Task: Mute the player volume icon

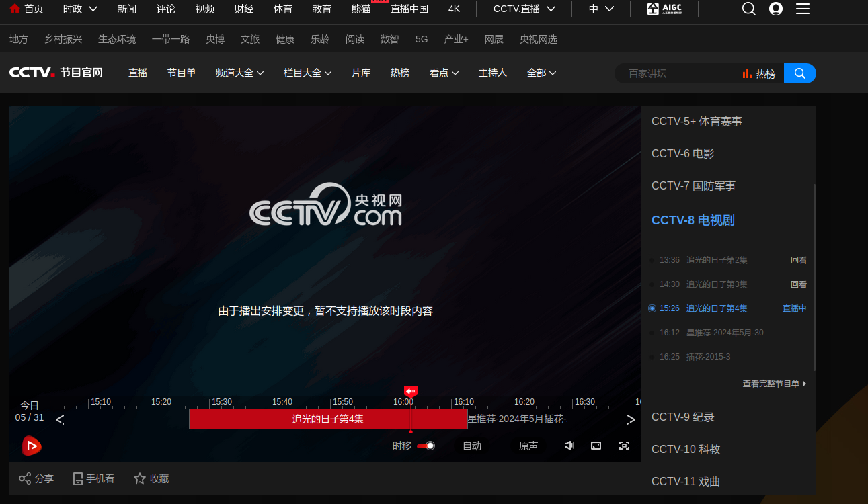Action: (569, 446)
